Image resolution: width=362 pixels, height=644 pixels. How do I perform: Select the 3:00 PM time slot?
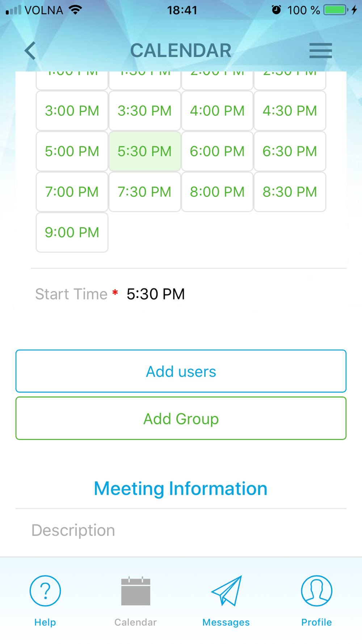[x=72, y=110]
